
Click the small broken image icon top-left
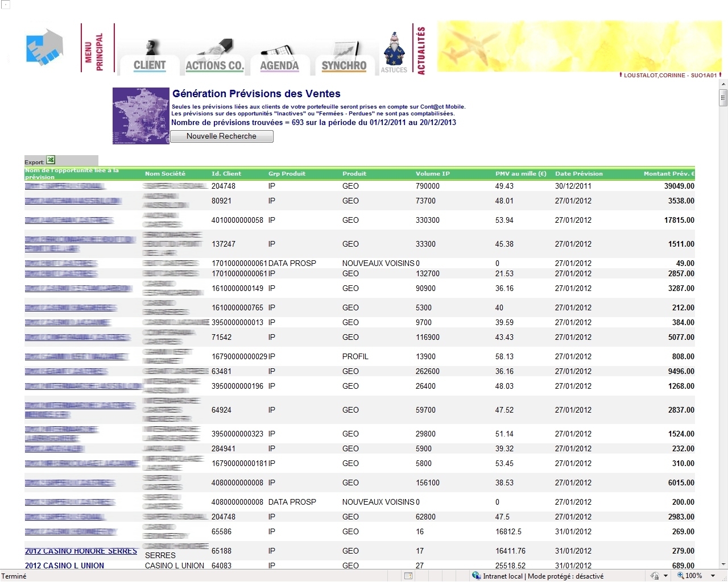click(5, 5)
